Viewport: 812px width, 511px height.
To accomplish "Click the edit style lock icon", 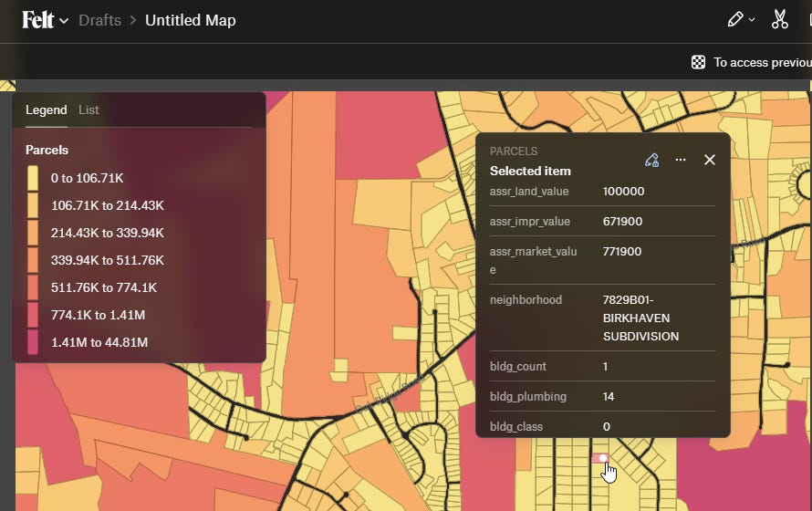I will pos(652,160).
